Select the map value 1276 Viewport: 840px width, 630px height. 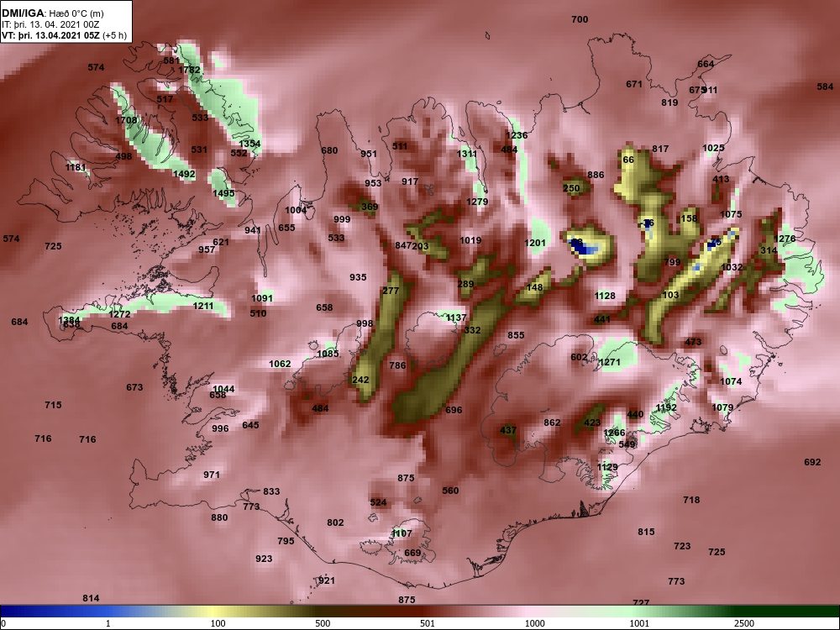click(x=785, y=239)
